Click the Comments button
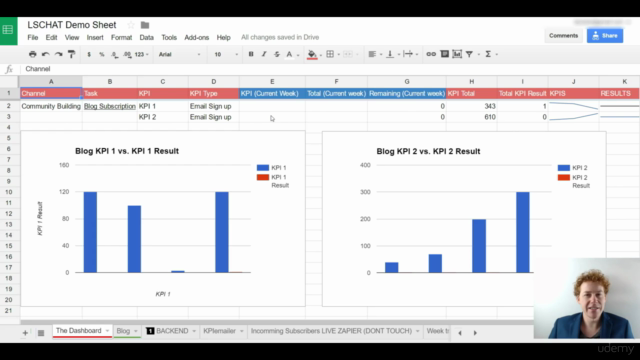 563,36
